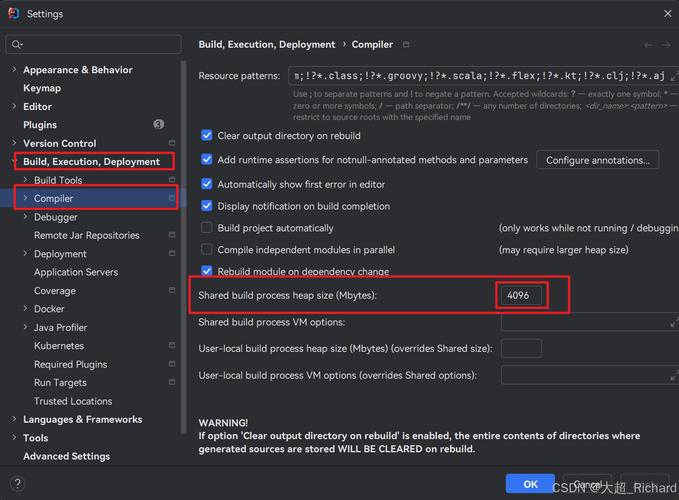Image resolution: width=679 pixels, height=500 pixels.
Task: Open Advanced Settings page
Action: click(66, 456)
